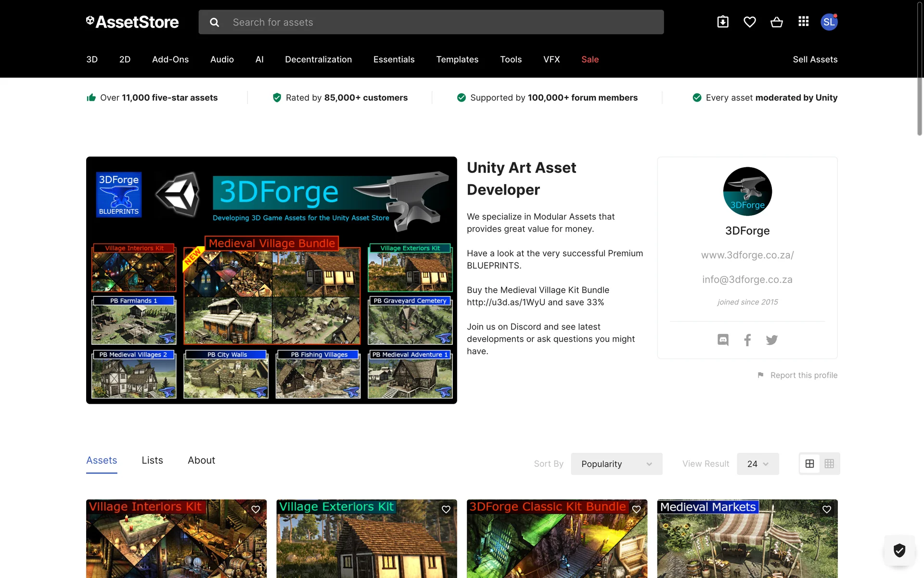Open 3DForge's Twitter profile icon
The height and width of the screenshot is (578, 924).
(x=772, y=340)
